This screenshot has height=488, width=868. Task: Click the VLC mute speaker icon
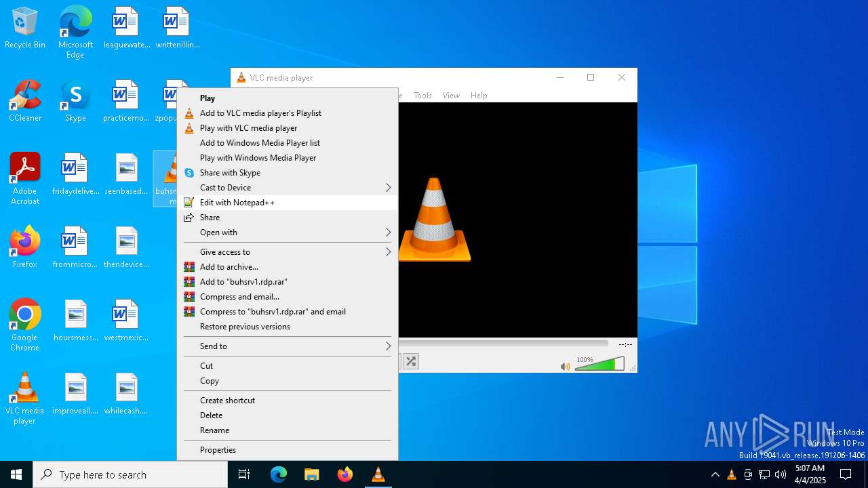[565, 367]
